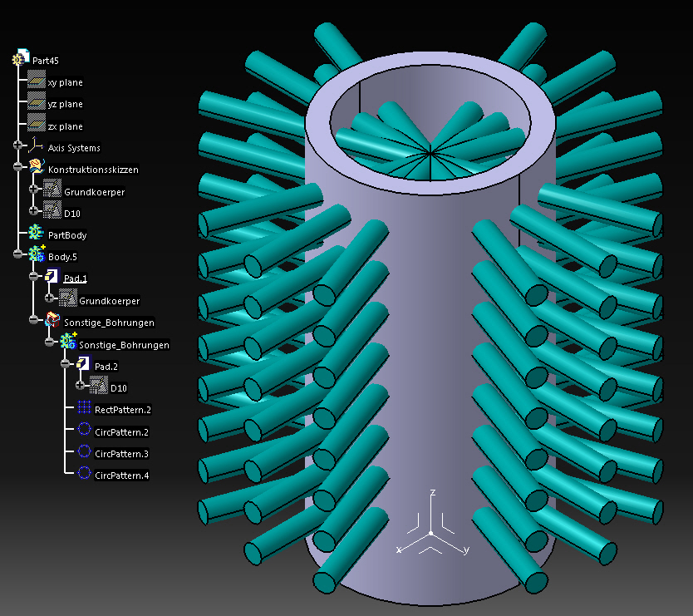Select the "Pad.2" label
The image size is (693, 616).
pos(106,366)
